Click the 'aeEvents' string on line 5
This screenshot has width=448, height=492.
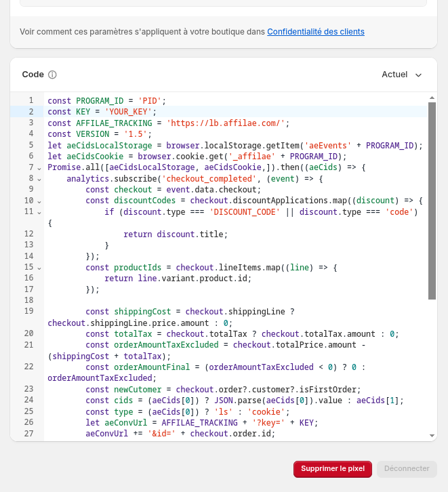(x=327, y=145)
